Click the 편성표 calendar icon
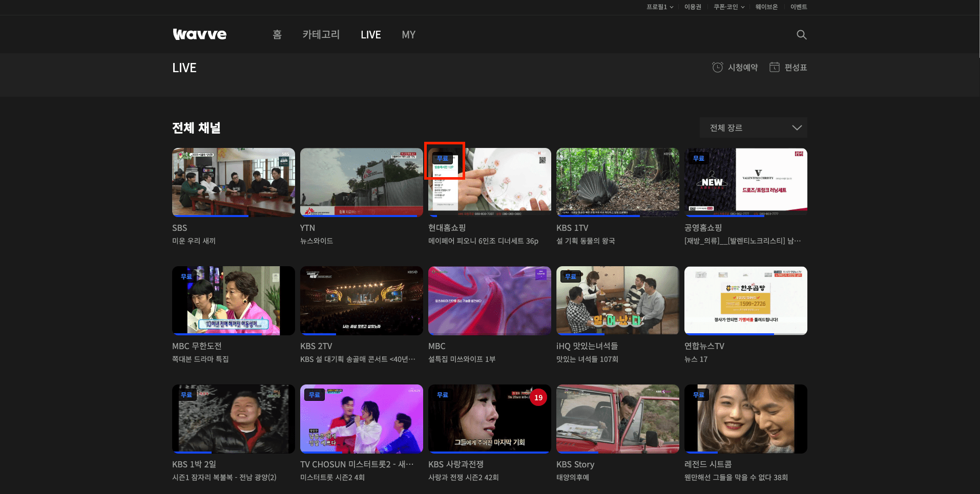 tap(775, 68)
